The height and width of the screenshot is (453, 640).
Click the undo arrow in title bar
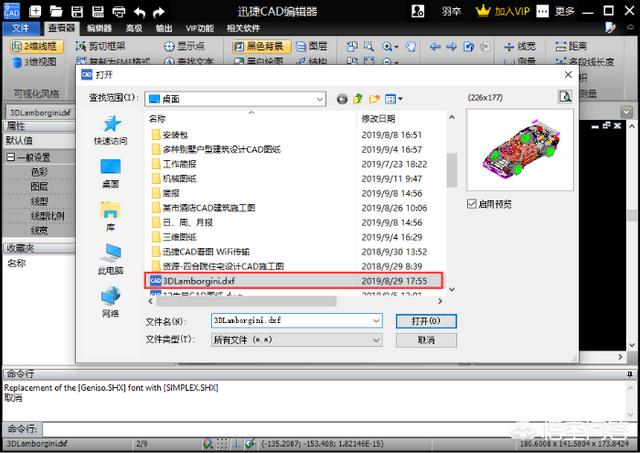(x=140, y=12)
